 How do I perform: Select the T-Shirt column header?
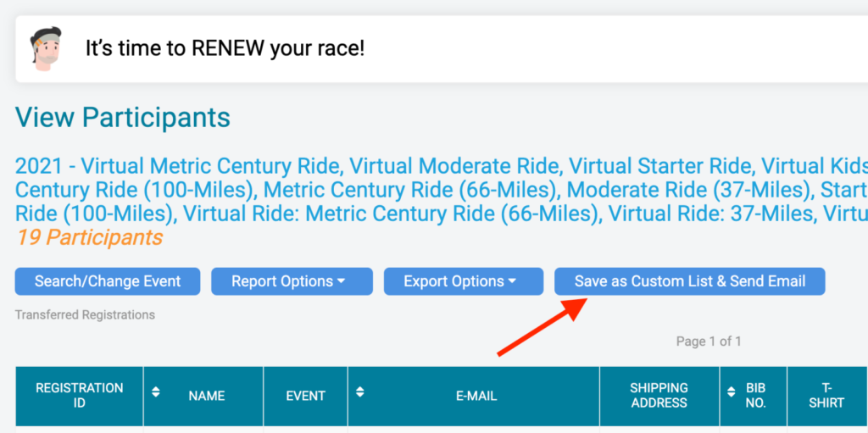[x=827, y=396]
